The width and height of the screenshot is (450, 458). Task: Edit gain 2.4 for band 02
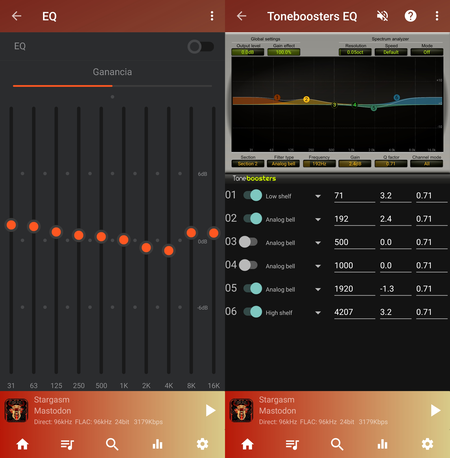395,219
